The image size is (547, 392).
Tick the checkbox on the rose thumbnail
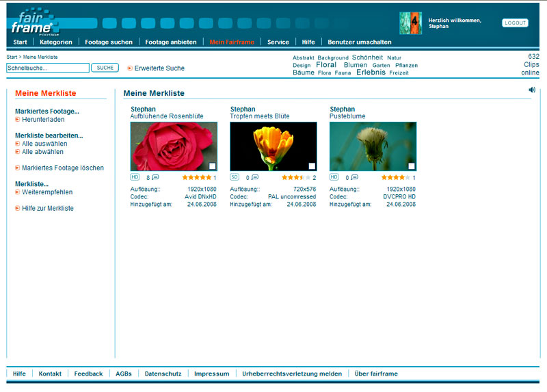tap(213, 166)
